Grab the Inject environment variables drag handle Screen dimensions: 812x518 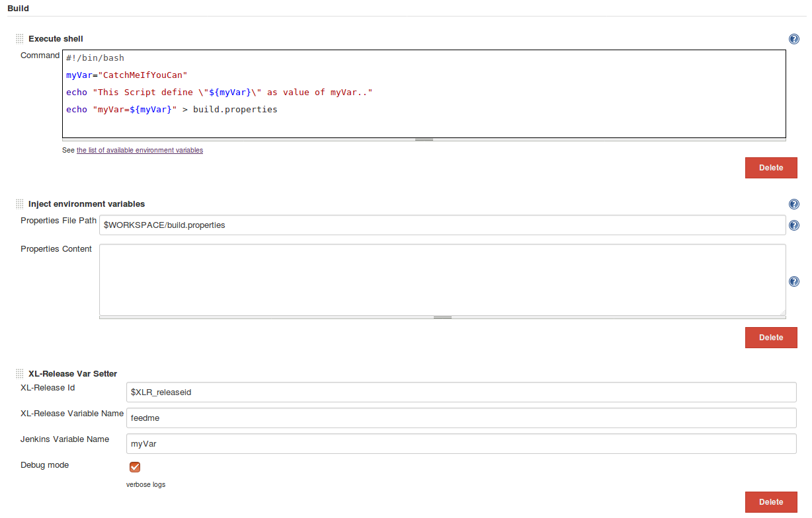(x=20, y=203)
